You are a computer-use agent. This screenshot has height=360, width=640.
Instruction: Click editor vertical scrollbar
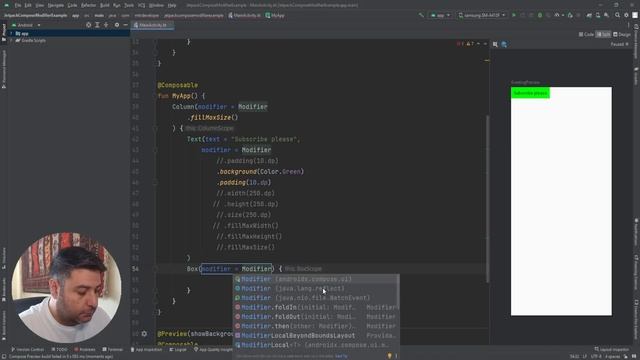coord(487,198)
